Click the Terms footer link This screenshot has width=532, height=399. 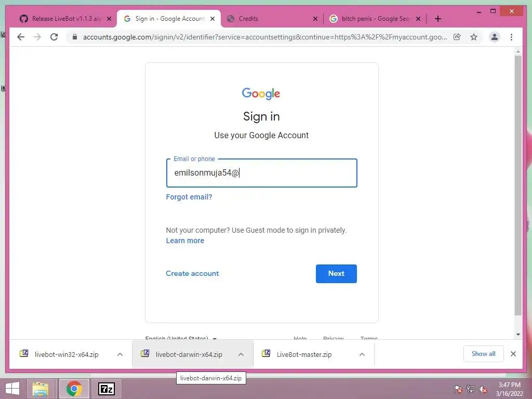[369, 338]
